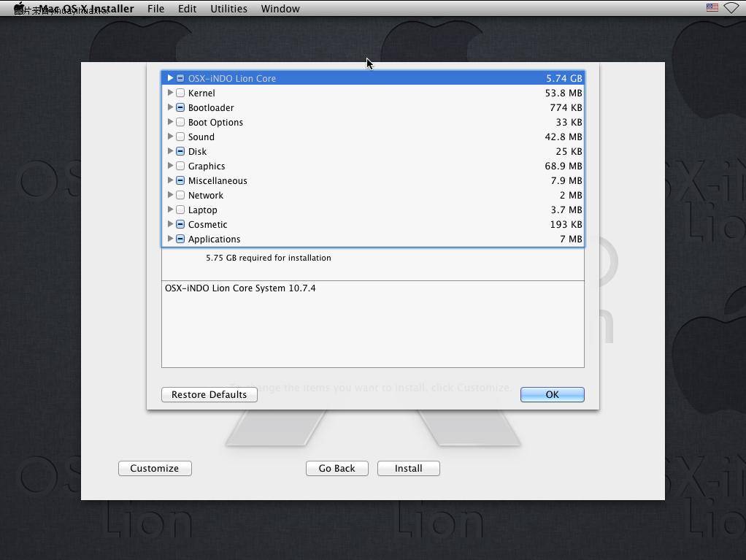Click the Go Back button
The height and width of the screenshot is (560, 746).
pos(337,468)
